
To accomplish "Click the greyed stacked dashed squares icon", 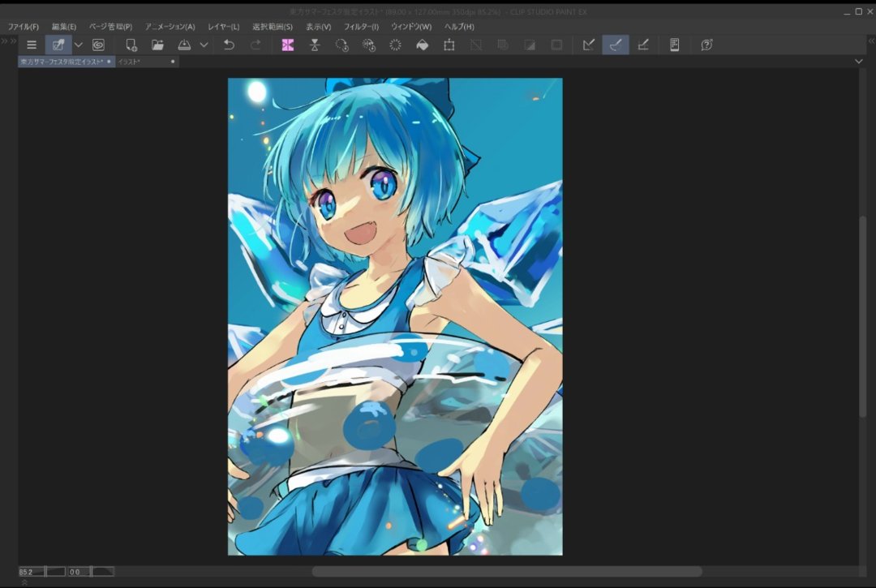I will tap(503, 45).
